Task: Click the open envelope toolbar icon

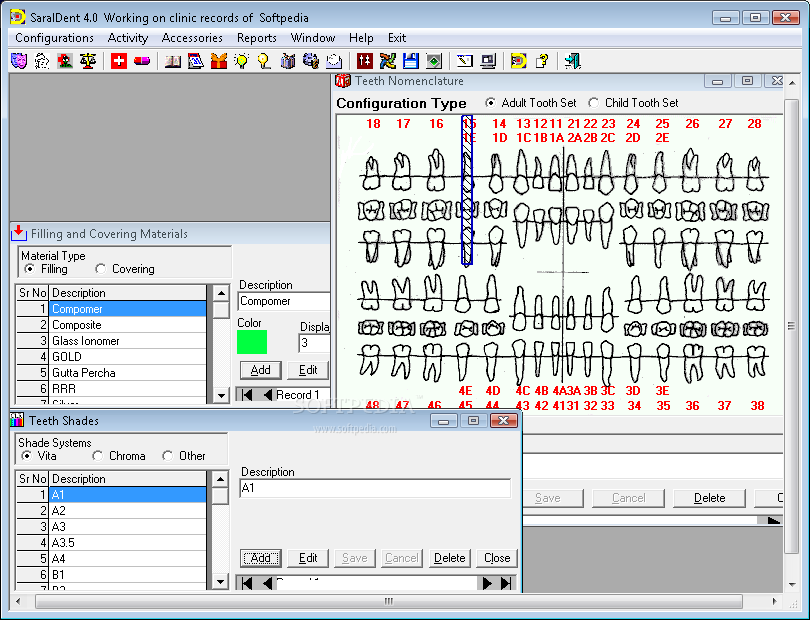Action: (334, 61)
